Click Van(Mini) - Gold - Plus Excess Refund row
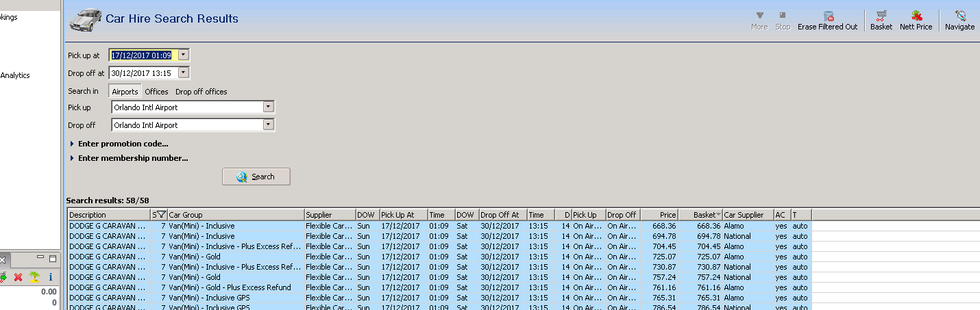980x310 pixels. pyautogui.click(x=439, y=287)
